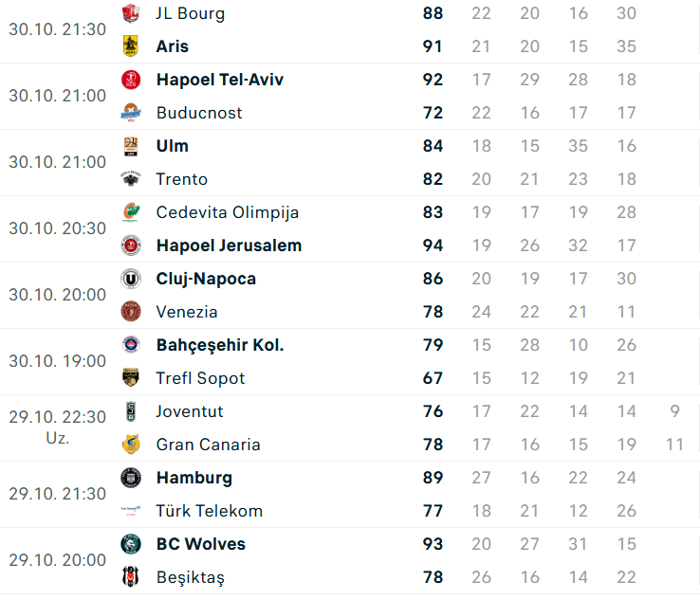
Task: Open the Cedevita Olimpija logo
Action: (x=131, y=212)
